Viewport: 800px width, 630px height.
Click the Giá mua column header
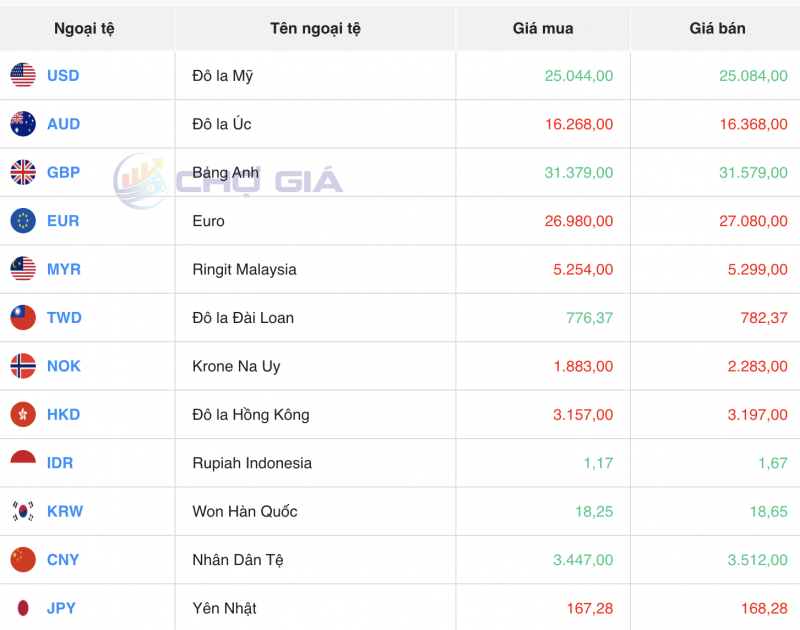pyautogui.click(x=542, y=28)
